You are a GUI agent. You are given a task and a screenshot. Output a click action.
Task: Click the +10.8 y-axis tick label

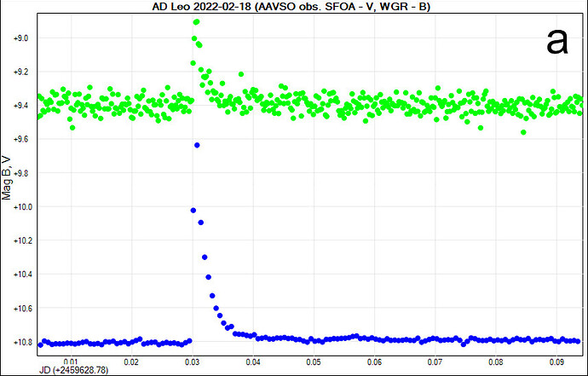pos(20,342)
